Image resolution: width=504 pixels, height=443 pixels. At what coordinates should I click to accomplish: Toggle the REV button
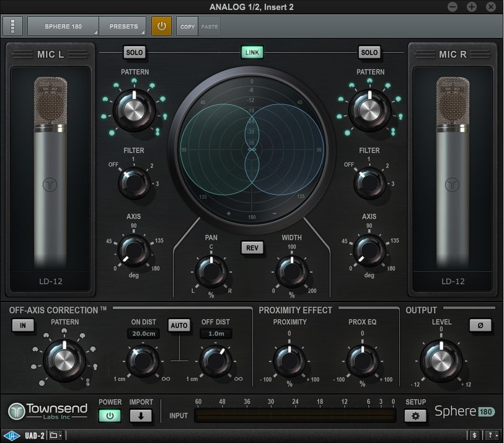click(x=252, y=248)
